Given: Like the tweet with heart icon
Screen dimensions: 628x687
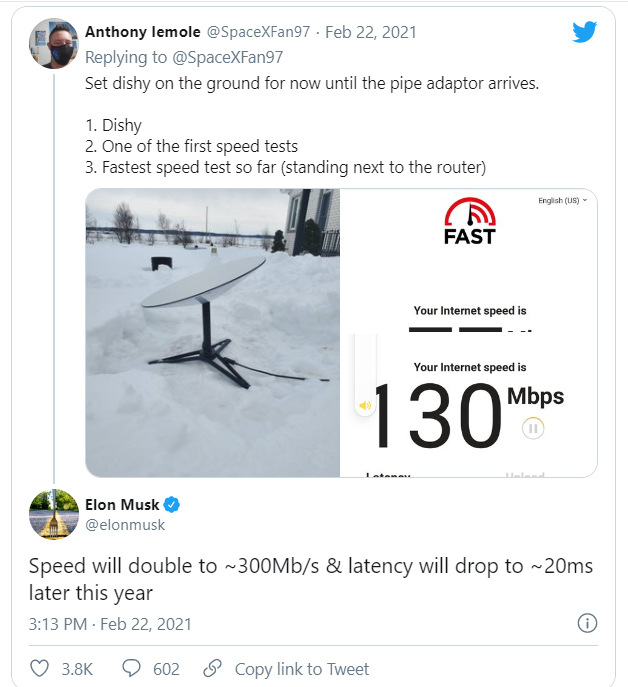Looking at the screenshot, I should click(40, 668).
